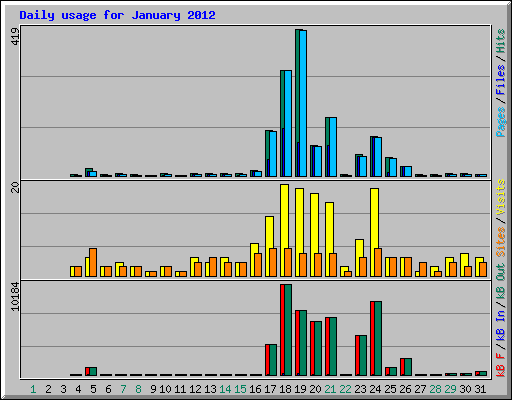Click day label 12 on the axis
This screenshot has width=512, height=400.
195,389
